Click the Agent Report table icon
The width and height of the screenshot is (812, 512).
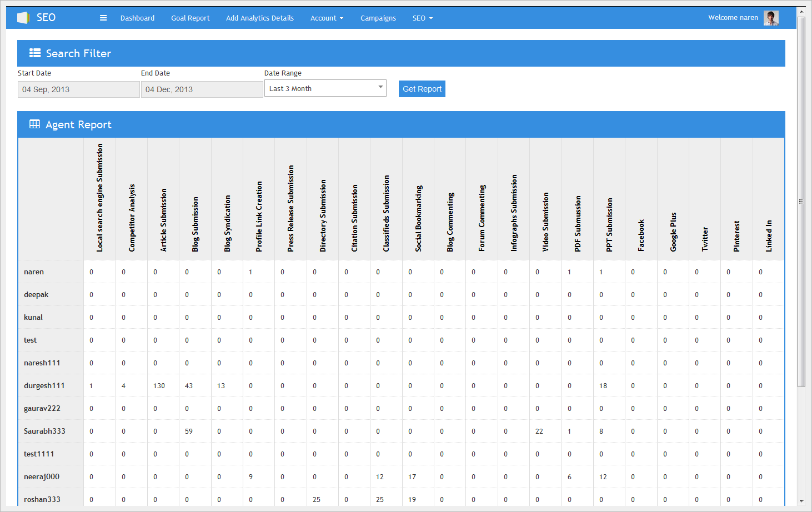[34, 124]
